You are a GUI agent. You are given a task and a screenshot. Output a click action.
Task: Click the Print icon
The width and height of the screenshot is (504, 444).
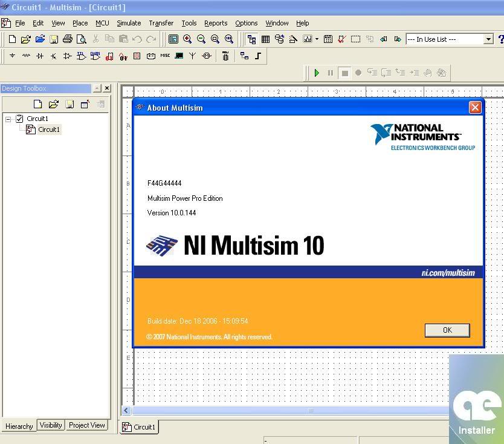point(68,39)
